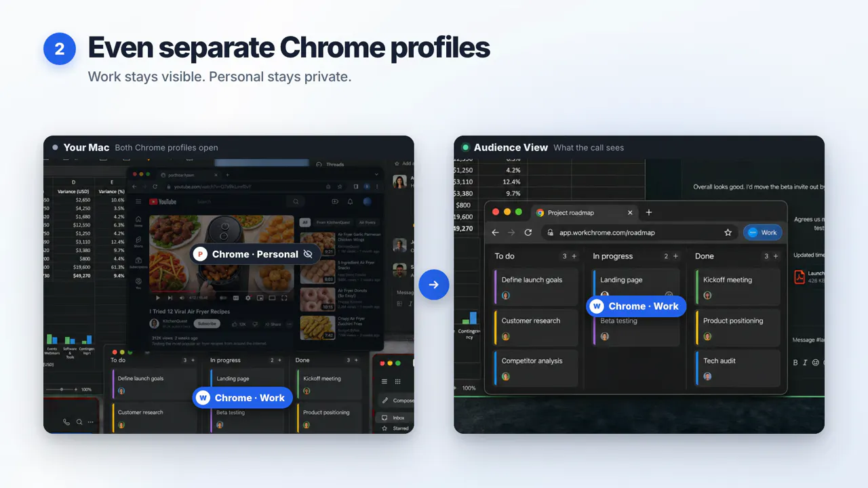Image resolution: width=868 pixels, height=488 pixels.
Task: Open YouTube Create video icon
Action: (x=335, y=202)
